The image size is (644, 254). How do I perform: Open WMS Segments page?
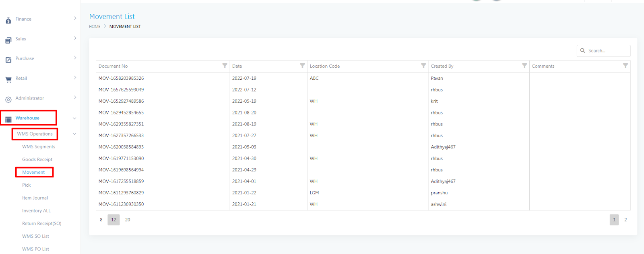(39, 147)
